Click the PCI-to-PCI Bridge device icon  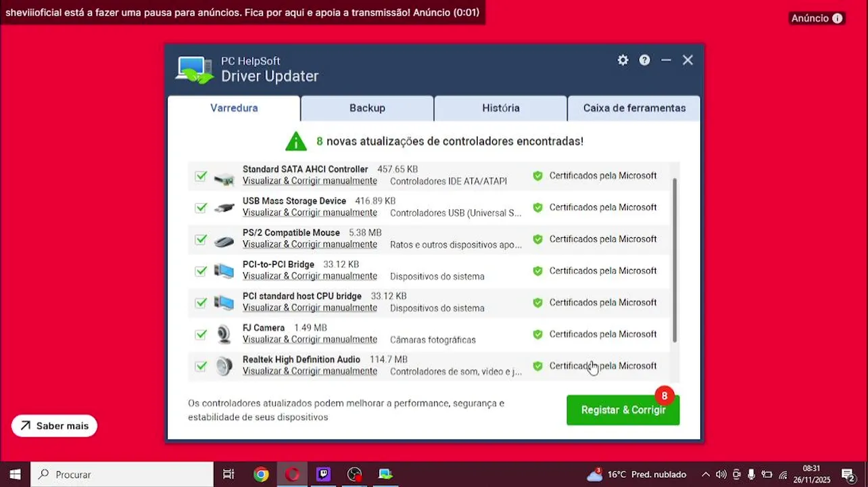coord(224,271)
